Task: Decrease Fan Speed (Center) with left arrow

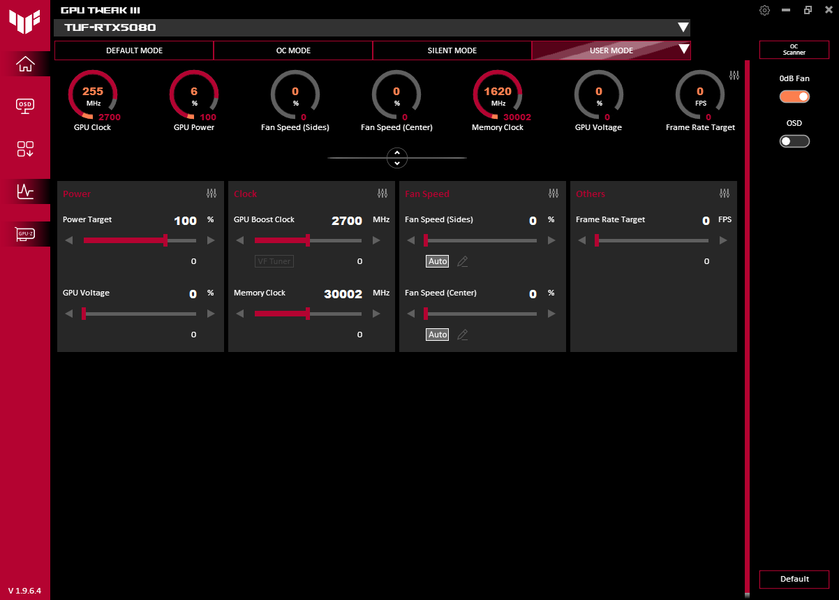Action: tap(411, 314)
